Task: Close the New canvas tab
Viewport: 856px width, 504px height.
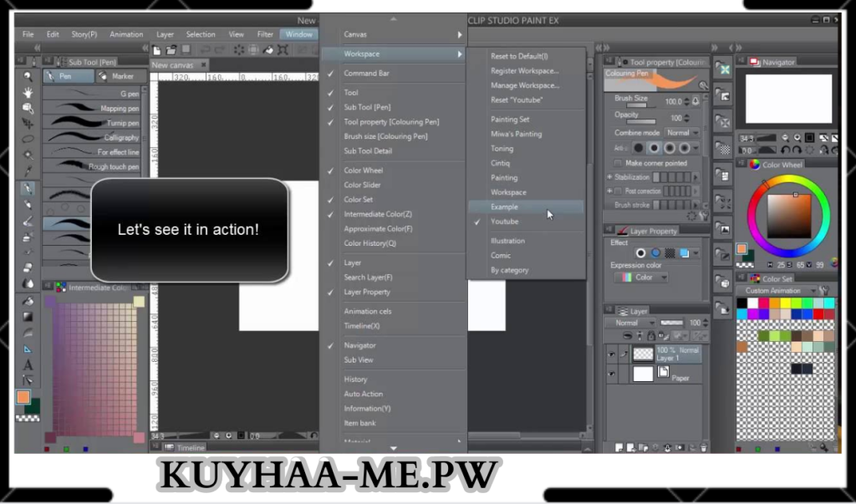Action: [204, 65]
